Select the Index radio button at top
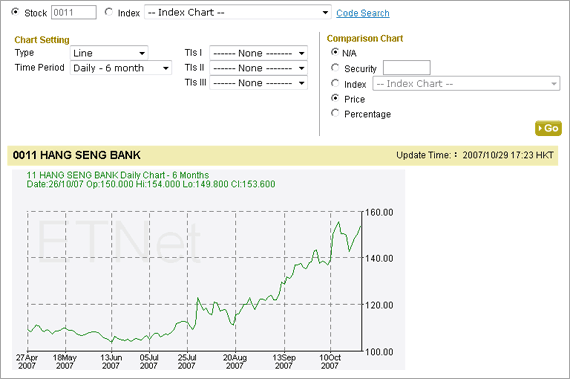Image resolution: width=570 pixels, height=379 pixels. (109, 12)
